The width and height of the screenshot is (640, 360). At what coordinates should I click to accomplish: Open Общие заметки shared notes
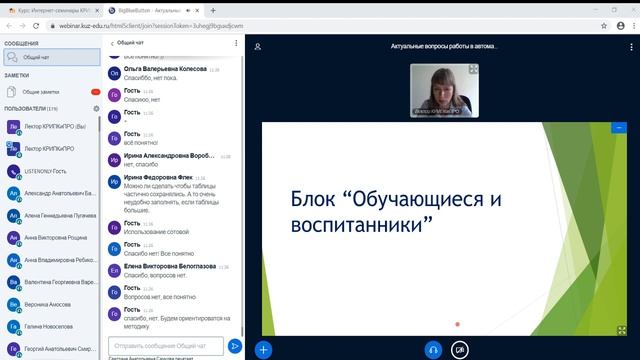point(52,92)
